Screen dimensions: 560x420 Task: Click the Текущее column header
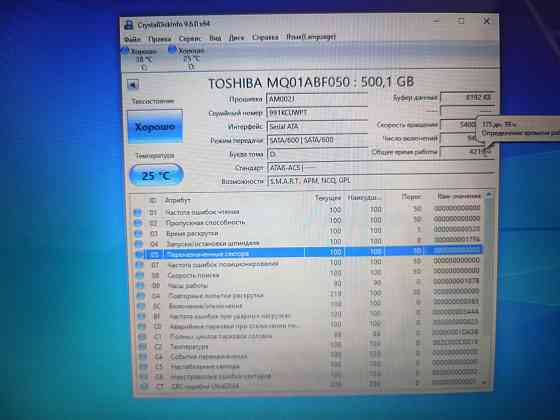[x=327, y=198]
